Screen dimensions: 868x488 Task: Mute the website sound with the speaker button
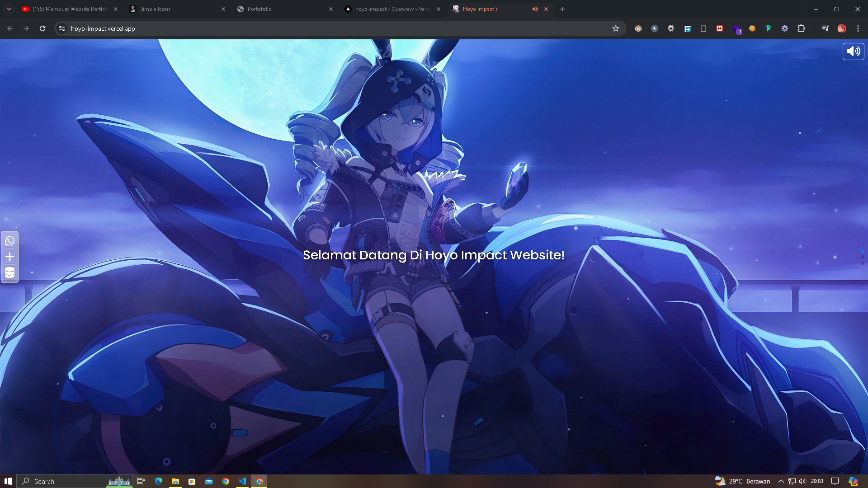[x=853, y=52]
